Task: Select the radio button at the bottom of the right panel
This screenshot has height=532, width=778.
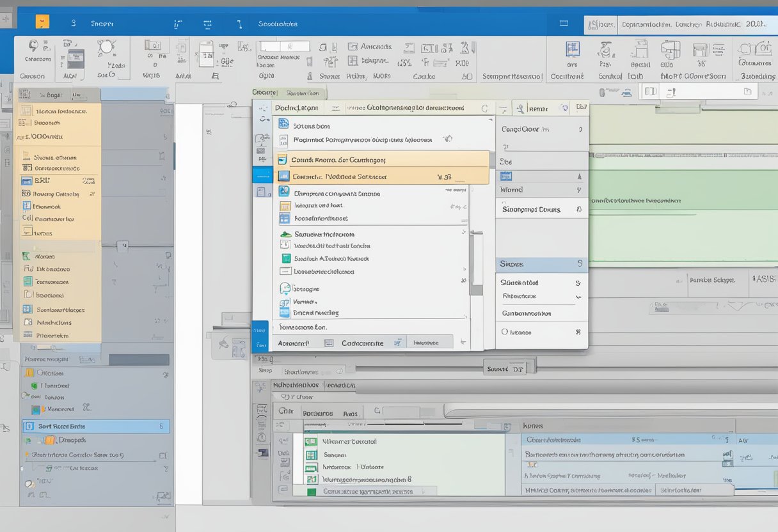Action: coord(504,332)
